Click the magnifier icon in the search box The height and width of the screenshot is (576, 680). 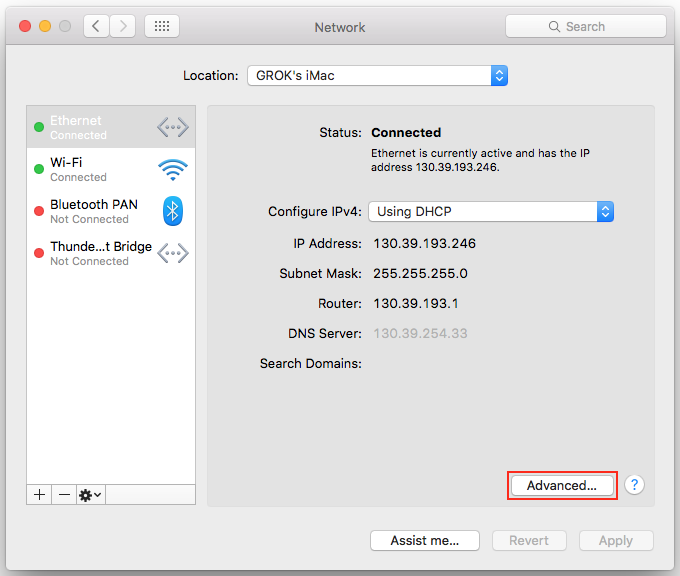(554, 26)
